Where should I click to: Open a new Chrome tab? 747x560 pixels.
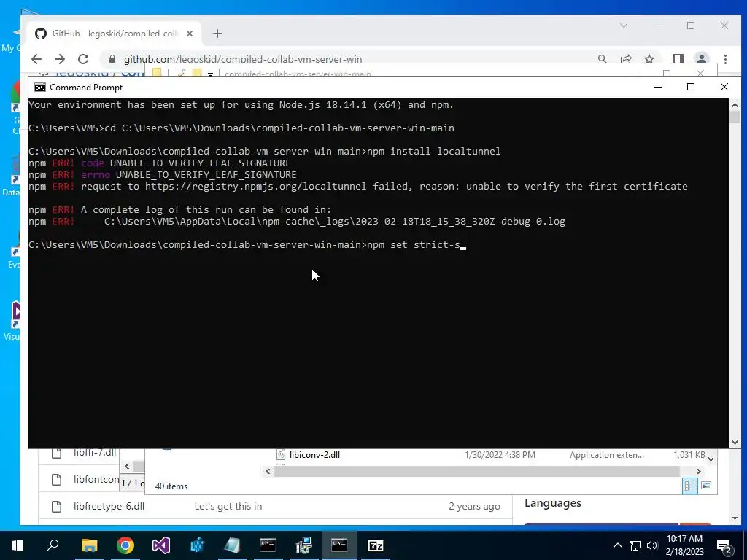(x=217, y=34)
